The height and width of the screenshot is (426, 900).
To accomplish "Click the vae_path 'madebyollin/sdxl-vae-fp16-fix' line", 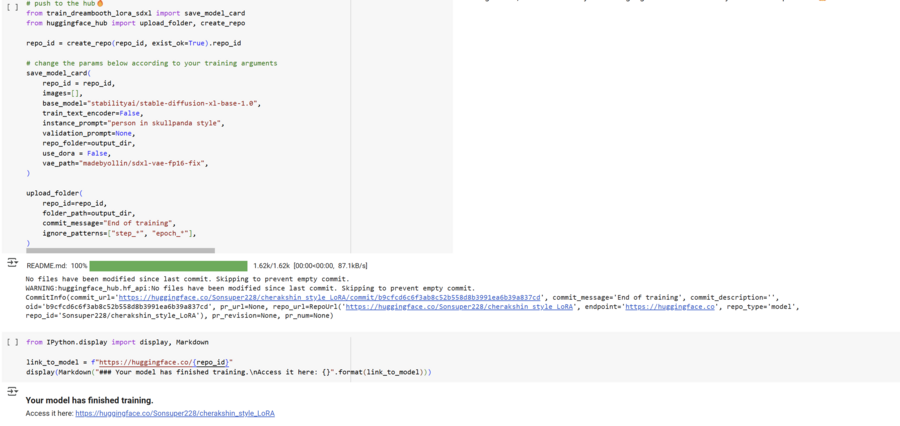I will pos(125,164).
